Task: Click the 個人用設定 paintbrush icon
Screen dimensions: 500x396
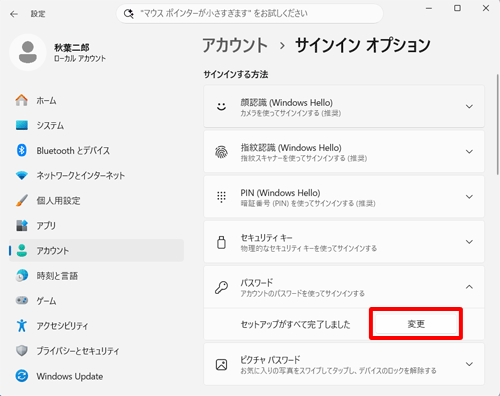Action: (22, 200)
